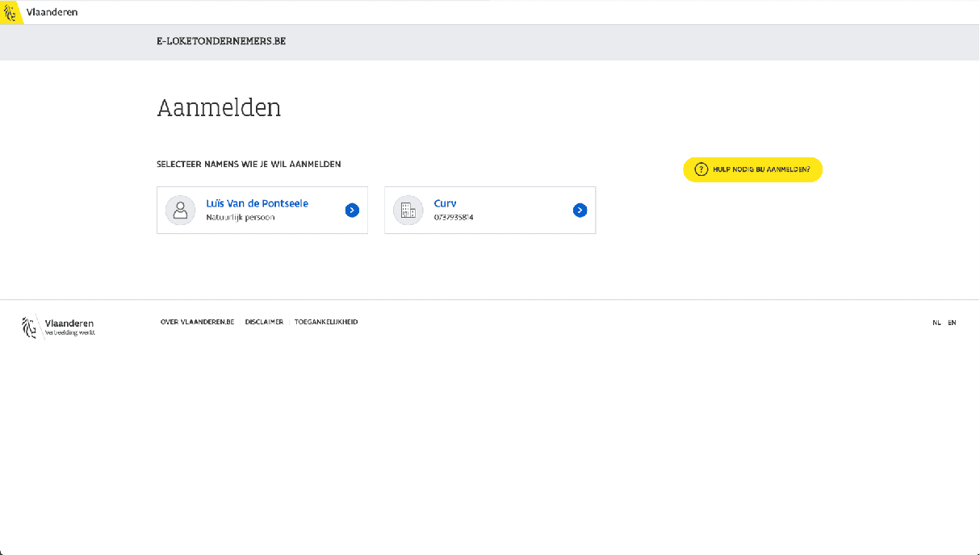The height and width of the screenshot is (555, 980).
Task: Click the Vlaanderen footer logo
Action: coord(58,326)
